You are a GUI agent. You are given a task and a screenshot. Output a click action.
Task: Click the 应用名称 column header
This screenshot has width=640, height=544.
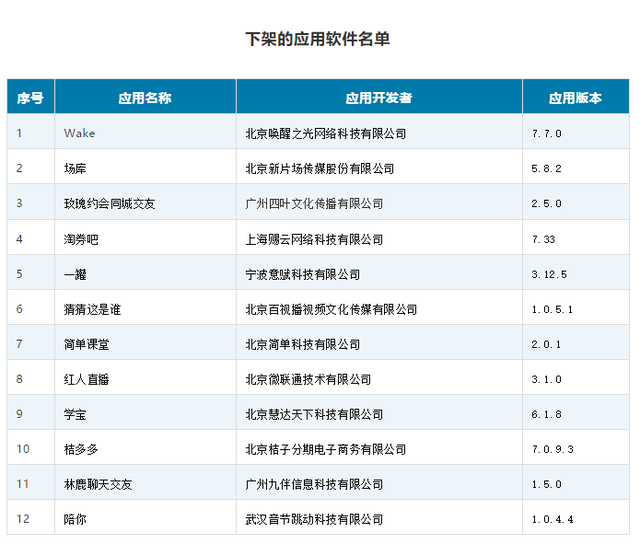tap(145, 98)
